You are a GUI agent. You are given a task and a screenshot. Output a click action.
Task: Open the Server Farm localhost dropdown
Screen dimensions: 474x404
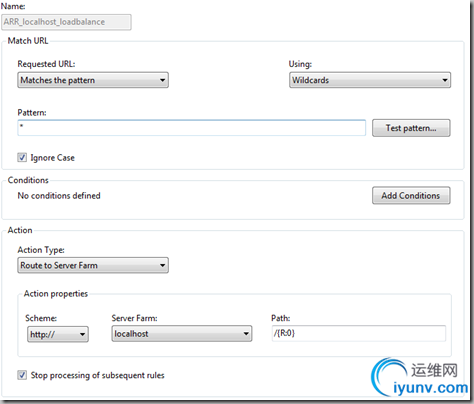[x=182, y=334]
